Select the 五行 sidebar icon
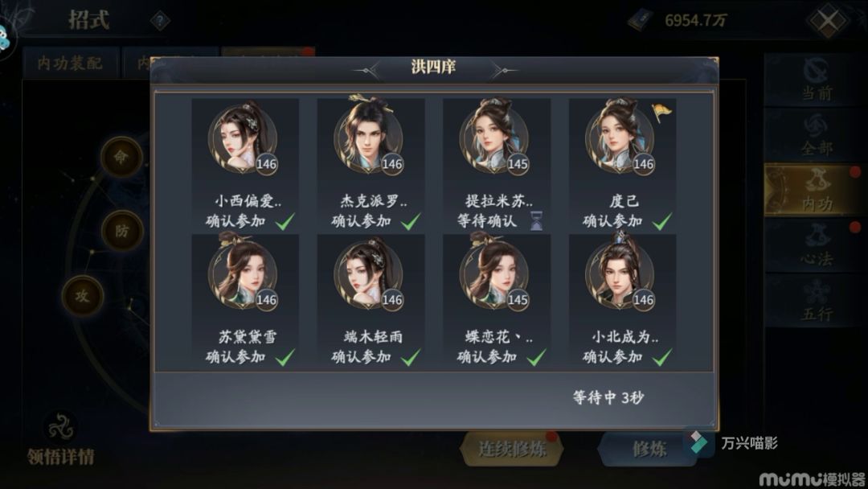The width and height of the screenshot is (868, 489). pos(817,301)
